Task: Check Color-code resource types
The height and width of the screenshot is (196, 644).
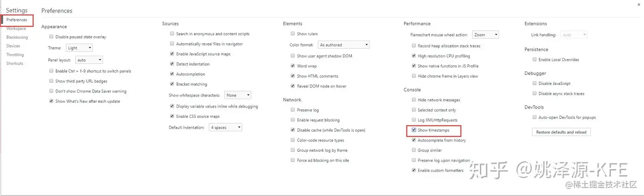Action: pyautogui.click(x=293, y=140)
